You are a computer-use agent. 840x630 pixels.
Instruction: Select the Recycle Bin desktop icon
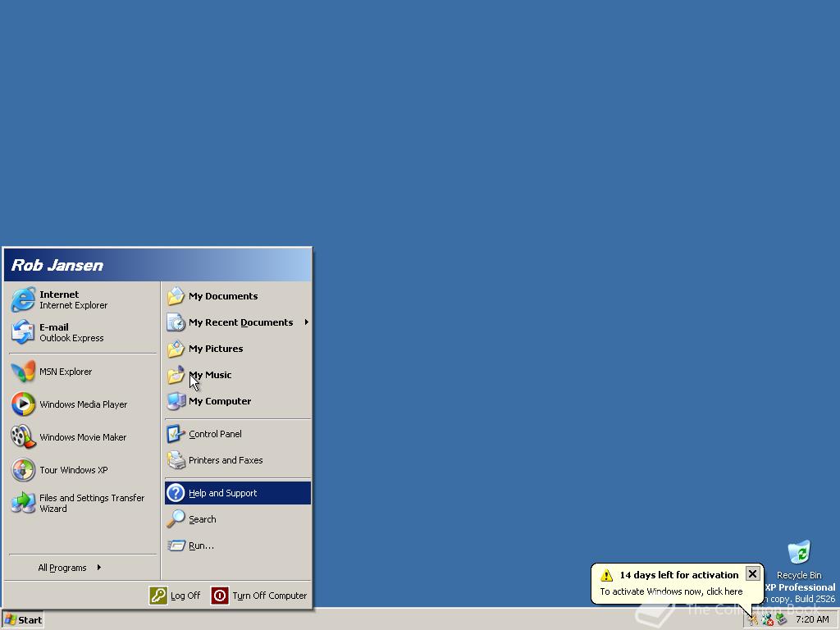click(x=799, y=560)
